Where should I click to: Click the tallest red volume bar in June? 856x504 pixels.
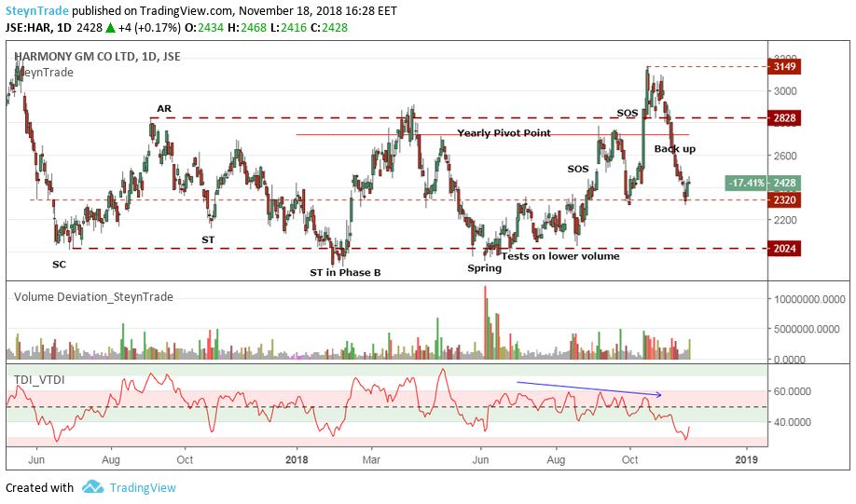coord(485,321)
